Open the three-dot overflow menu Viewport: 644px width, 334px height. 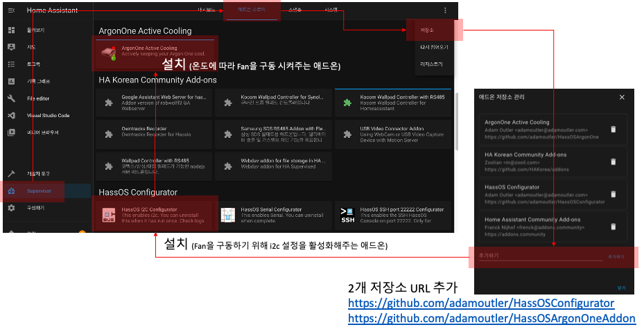point(445,10)
